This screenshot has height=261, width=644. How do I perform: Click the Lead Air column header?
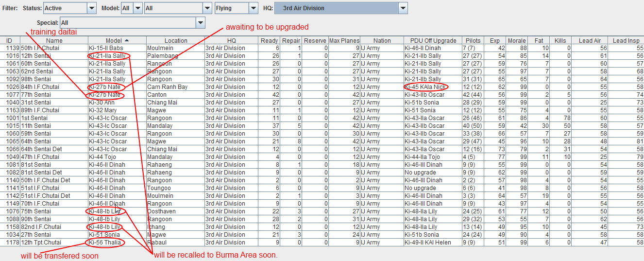coord(590,40)
